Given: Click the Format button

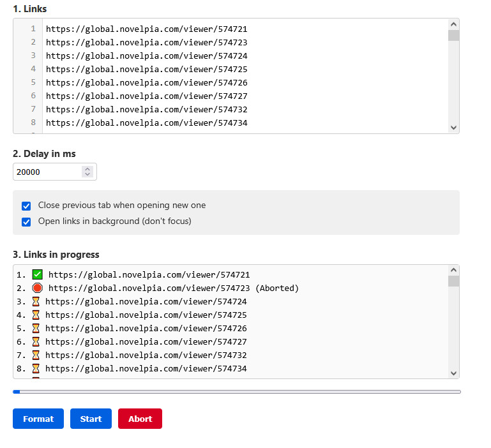Looking at the screenshot, I should pyautogui.click(x=38, y=419).
